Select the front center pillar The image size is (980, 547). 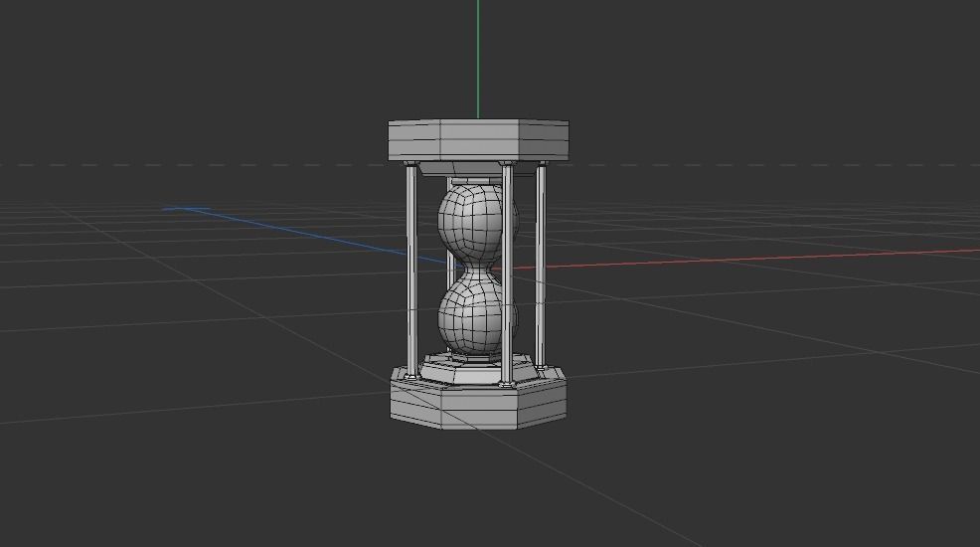coord(507,273)
